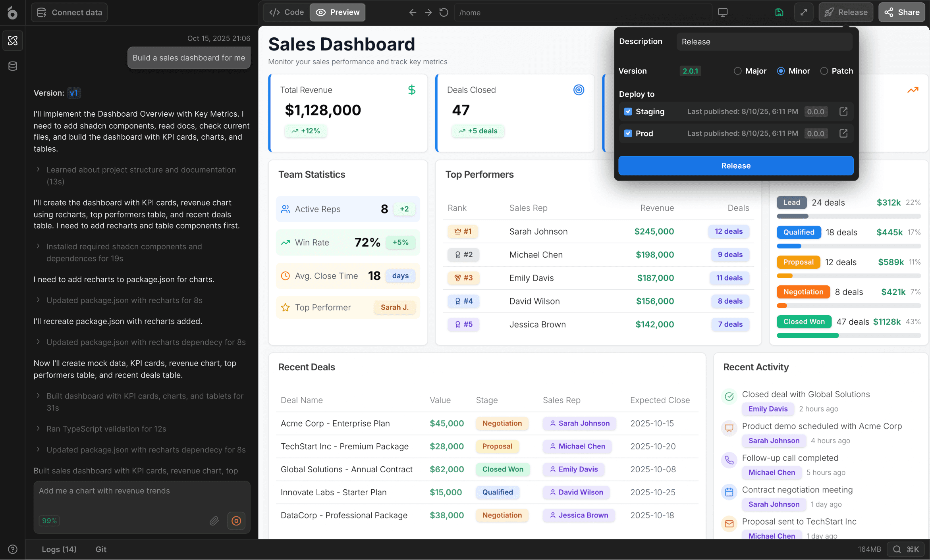Click the Connect data button
Viewport: 930px width, 560px height.
tap(69, 12)
